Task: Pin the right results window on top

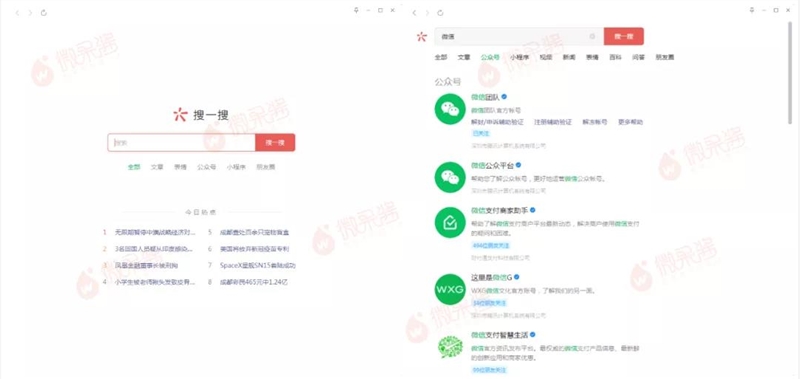Action: click(752, 10)
